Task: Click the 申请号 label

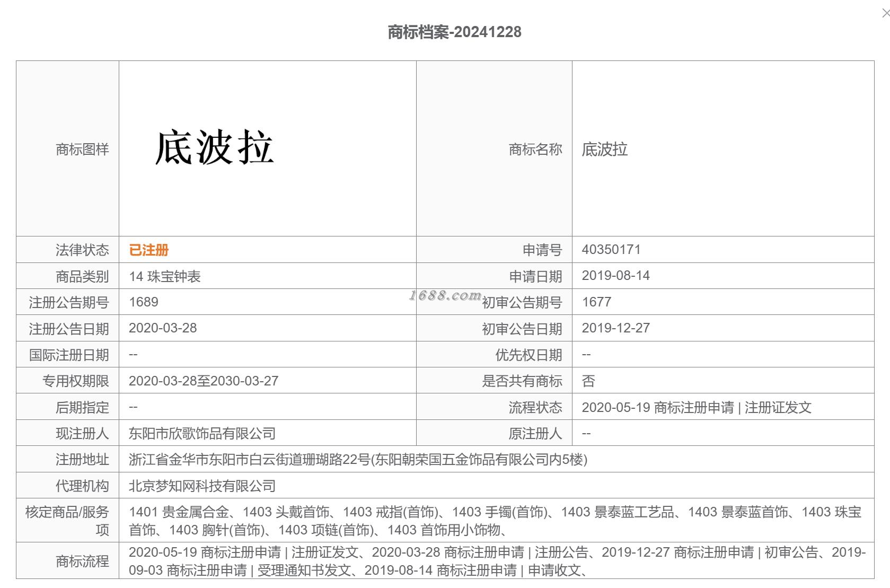Action: point(542,250)
